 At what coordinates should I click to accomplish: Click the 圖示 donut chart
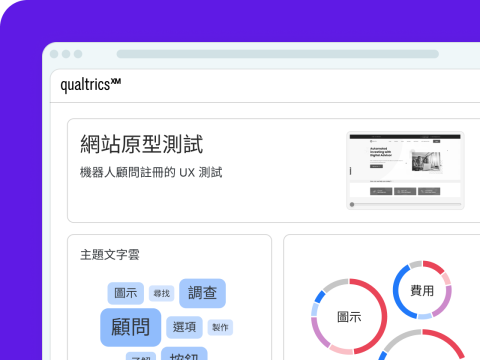[x=349, y=317]
